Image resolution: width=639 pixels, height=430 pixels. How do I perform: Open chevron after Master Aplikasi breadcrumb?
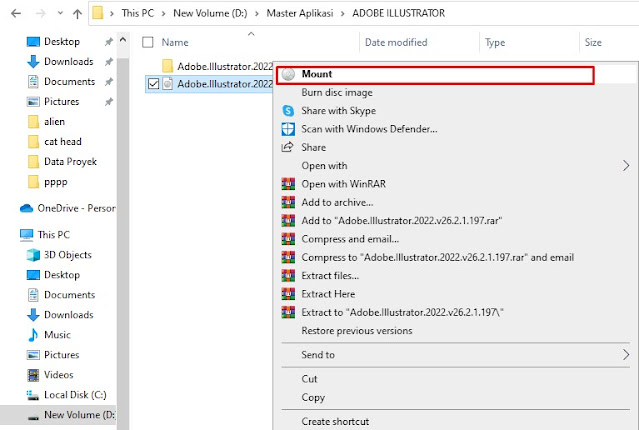[x=343, y=13]
